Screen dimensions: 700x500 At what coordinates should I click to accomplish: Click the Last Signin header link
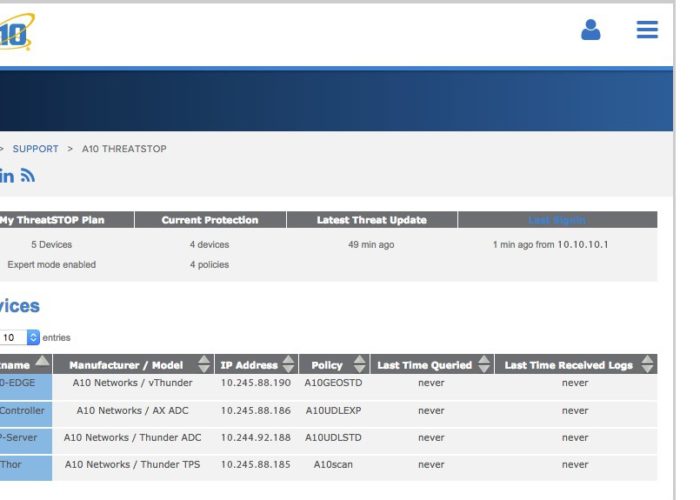click(x=557, y=220)
